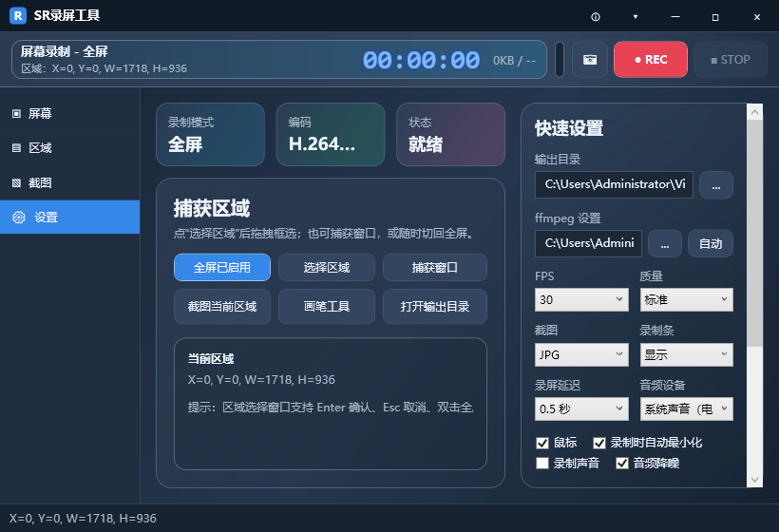Click the 00:00:00 recording timer

[421, 61]
